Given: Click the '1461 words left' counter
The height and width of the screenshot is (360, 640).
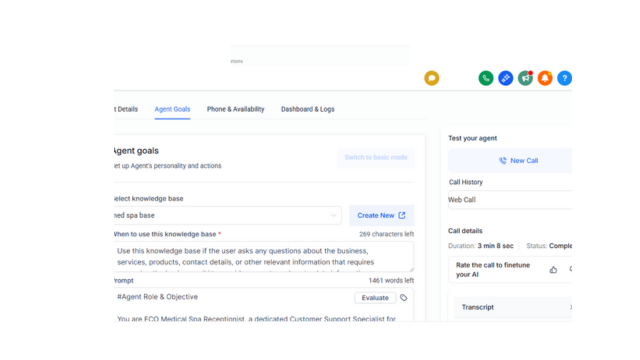Looking at the screenshot, I should coord(391,280).
